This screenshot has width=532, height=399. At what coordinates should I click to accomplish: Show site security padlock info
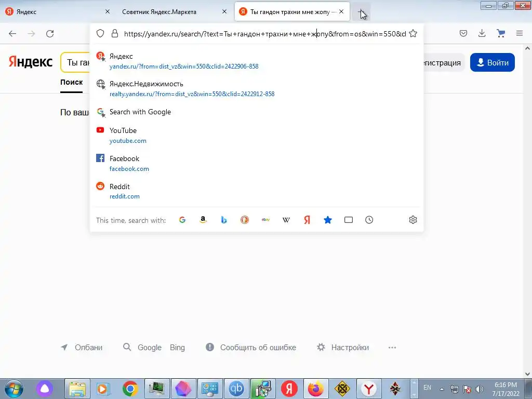(x=115, y=33)
